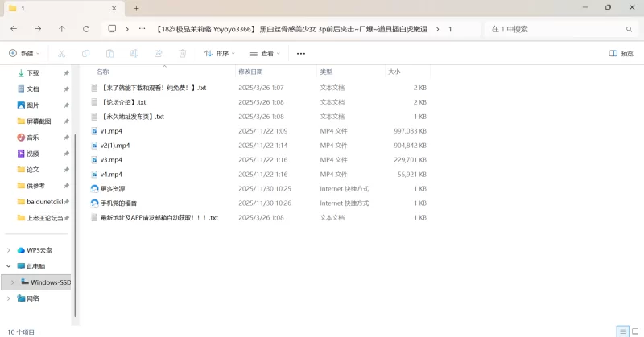The width and height of the screenshot is (644, 337).
Task: Go back to the previous folder
Action: pos(14,29)
